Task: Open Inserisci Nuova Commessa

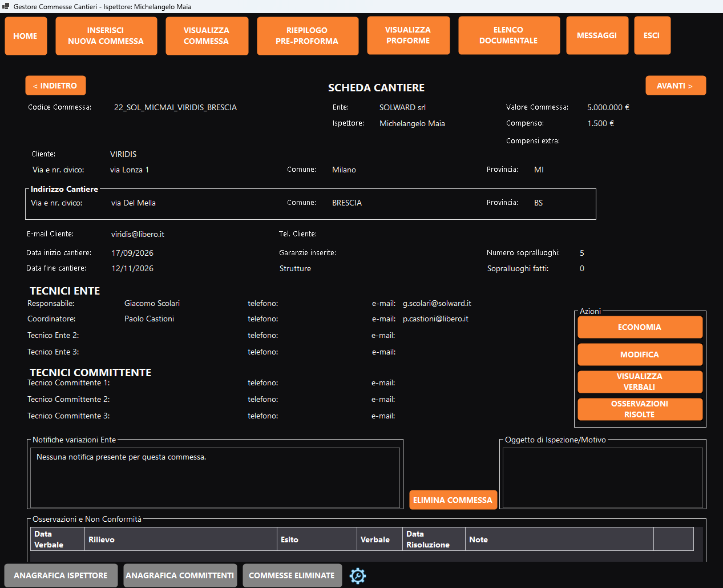Action: coord(106,36)
